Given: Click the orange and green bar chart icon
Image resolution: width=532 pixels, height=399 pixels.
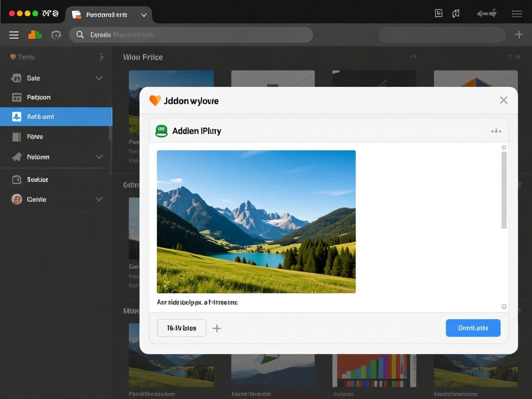Looking at the screenshot, I should [x=35, y=35].
